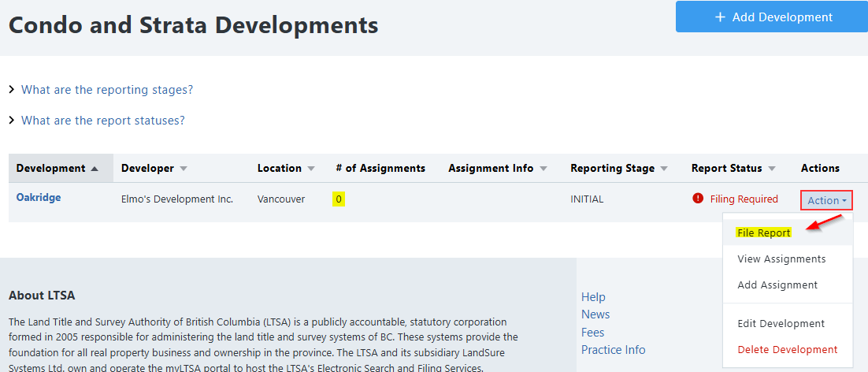Choose Edit Development menu option

point(781,323)
